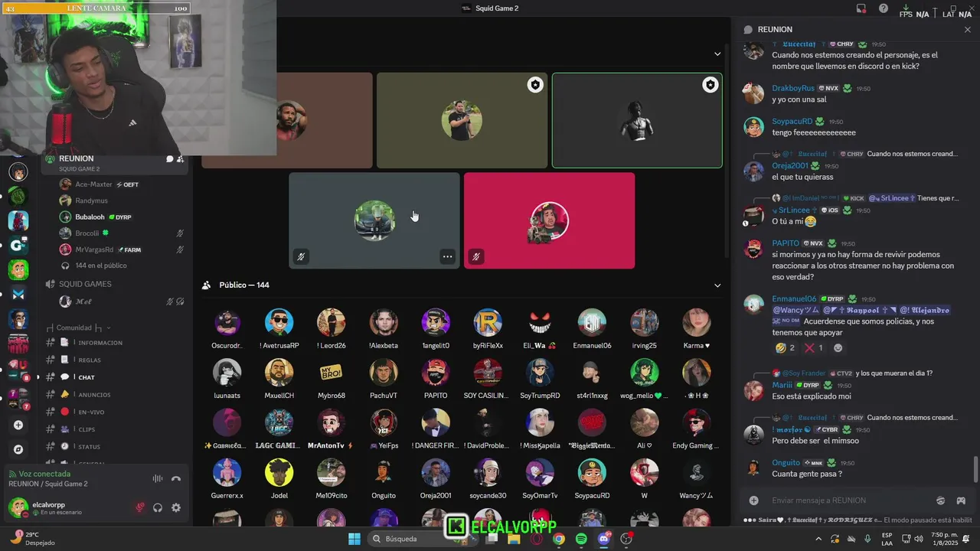
Task: Click the invite people icon beside REUNION channel
Action: click(180, 159)
